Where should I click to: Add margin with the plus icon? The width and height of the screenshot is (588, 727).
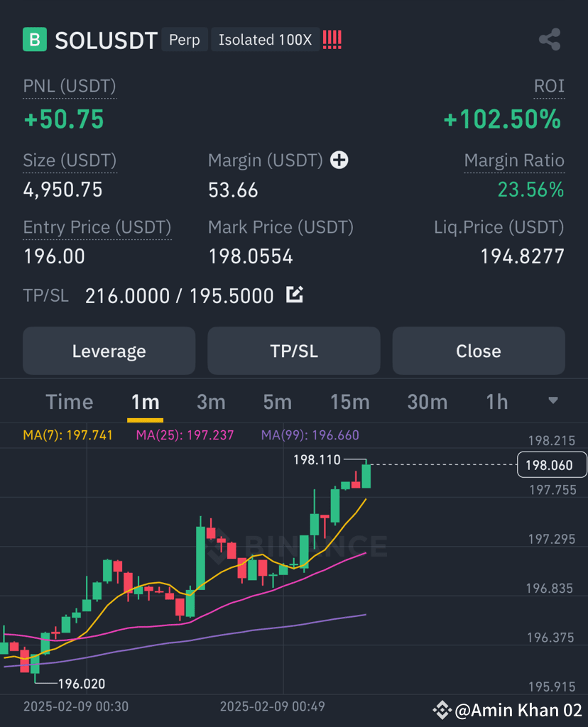point(339,160)
